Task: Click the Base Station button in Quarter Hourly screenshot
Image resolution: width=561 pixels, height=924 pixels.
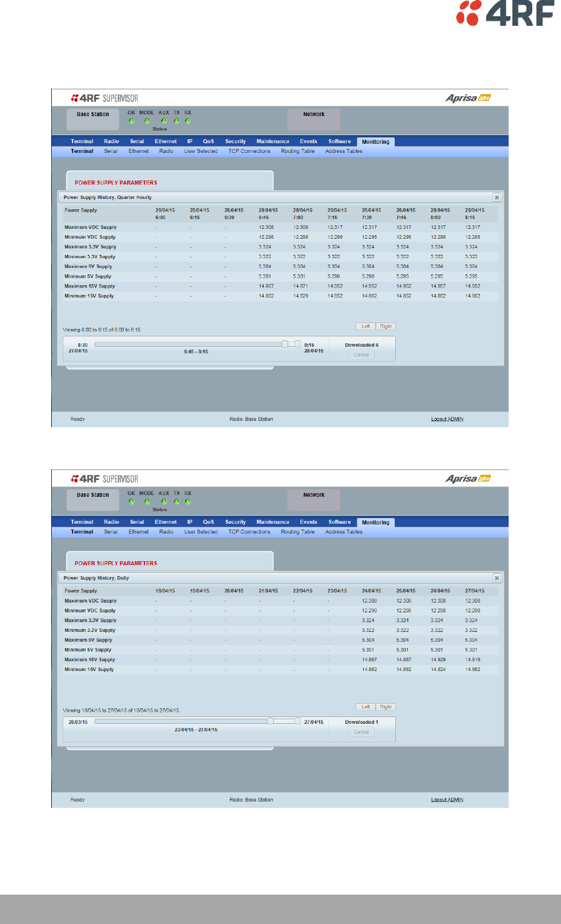Action: point(93,119)
